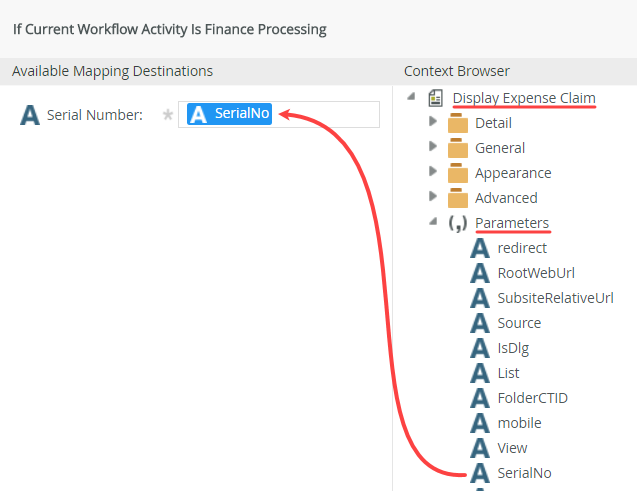Collapse the Parameters tree node
The image size is (637, 491).
tap(432, 222)
